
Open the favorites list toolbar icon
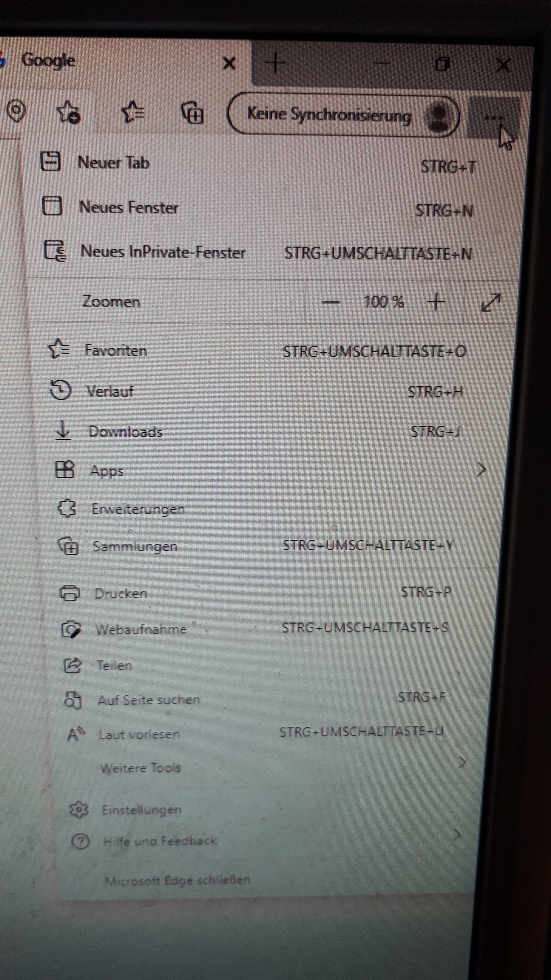click(133, 111)
